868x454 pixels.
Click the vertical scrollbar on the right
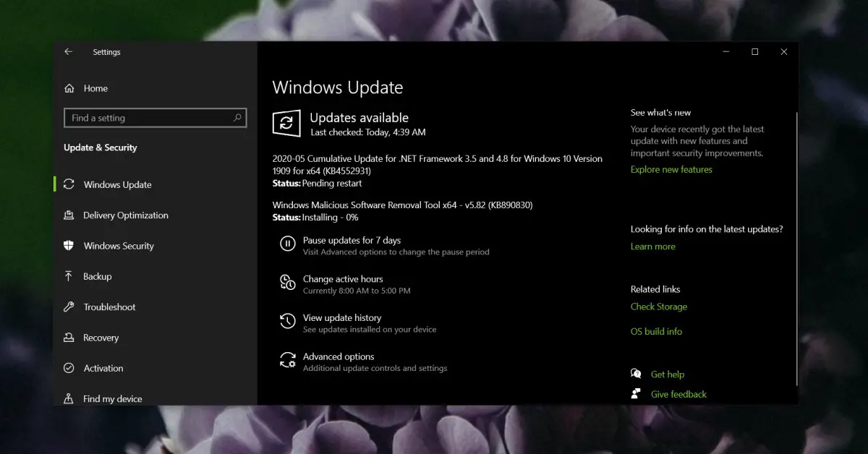click(x=796, y=249)
